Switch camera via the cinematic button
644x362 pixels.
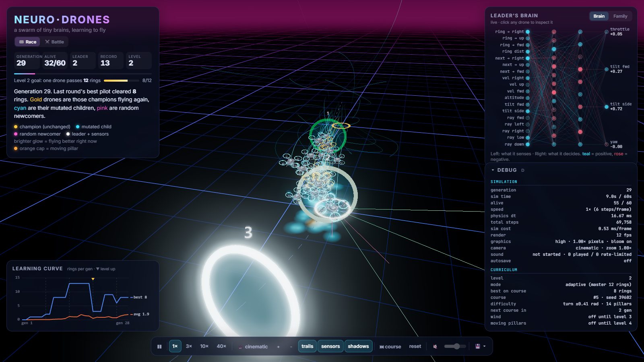253,347
